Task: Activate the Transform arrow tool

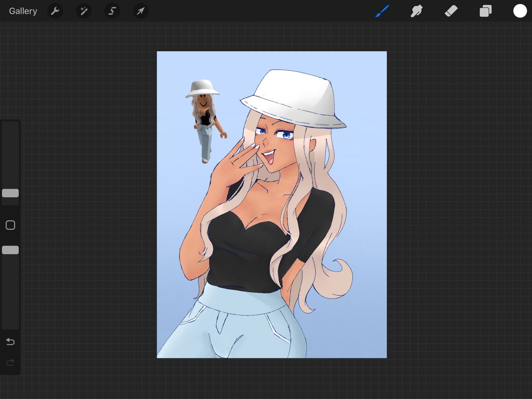Action: pos(141,11)
